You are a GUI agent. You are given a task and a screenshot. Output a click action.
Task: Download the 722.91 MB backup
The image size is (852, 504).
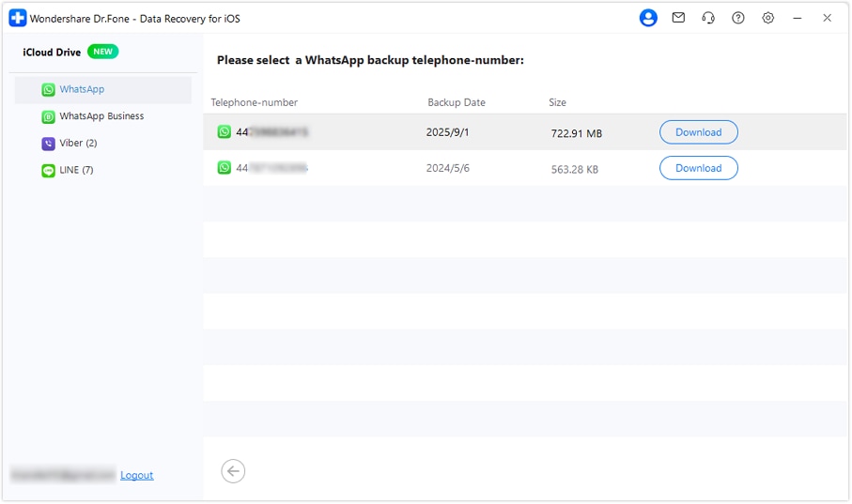point(698,132)
